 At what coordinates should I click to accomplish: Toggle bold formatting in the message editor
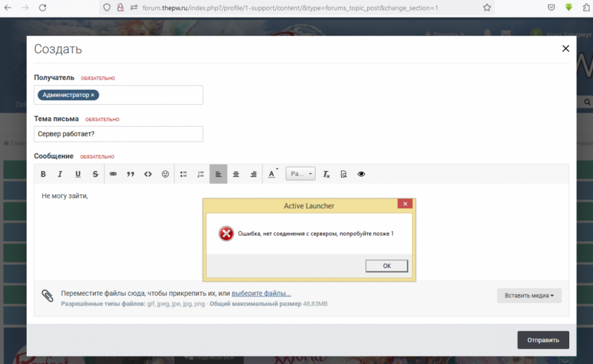[43, 174]
